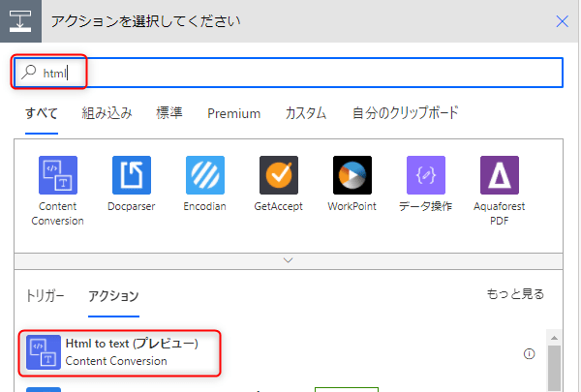The image size is (581, 392).
Task: Open the Encodian connector
Action: pos(205,175)
